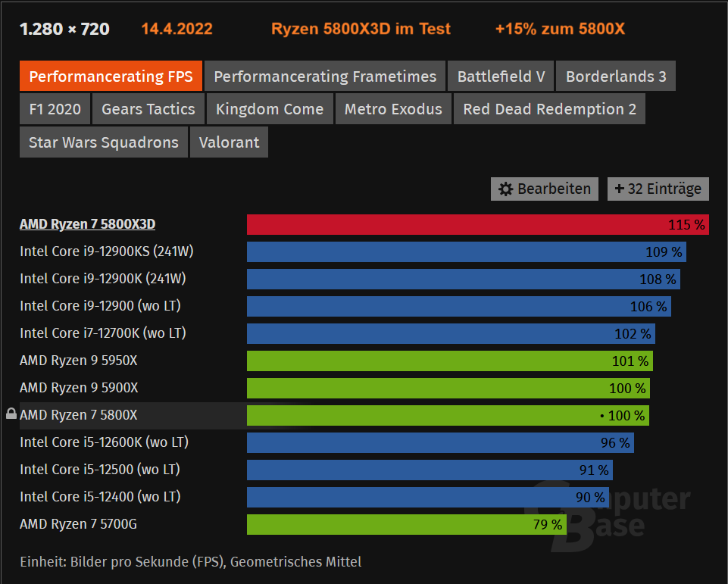The width and height of the screenshot is (728, 584).
Task: Click the Einheit: Bilder pro Sekunde footnote
Action: point(190,562)
